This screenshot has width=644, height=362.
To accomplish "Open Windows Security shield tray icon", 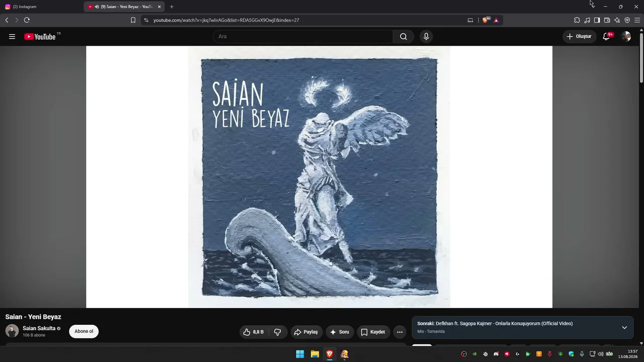I will pyautogui.click(x=571, y=354).
